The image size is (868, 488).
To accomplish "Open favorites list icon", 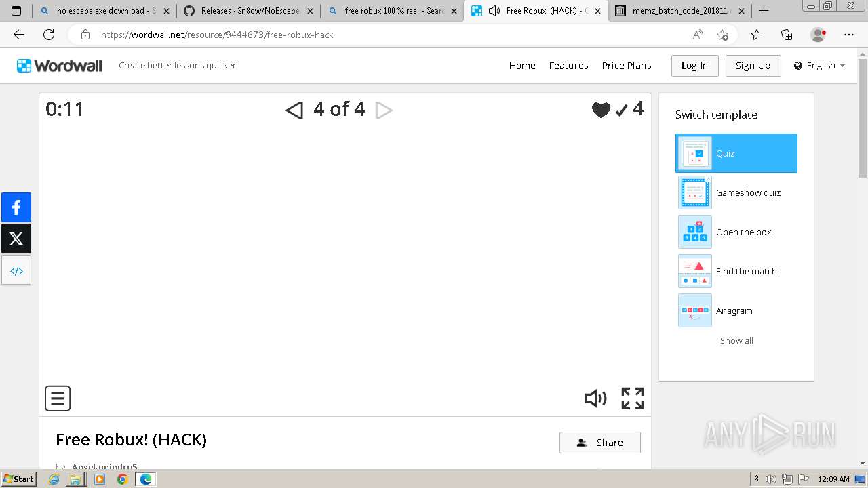I will (757, 35).
